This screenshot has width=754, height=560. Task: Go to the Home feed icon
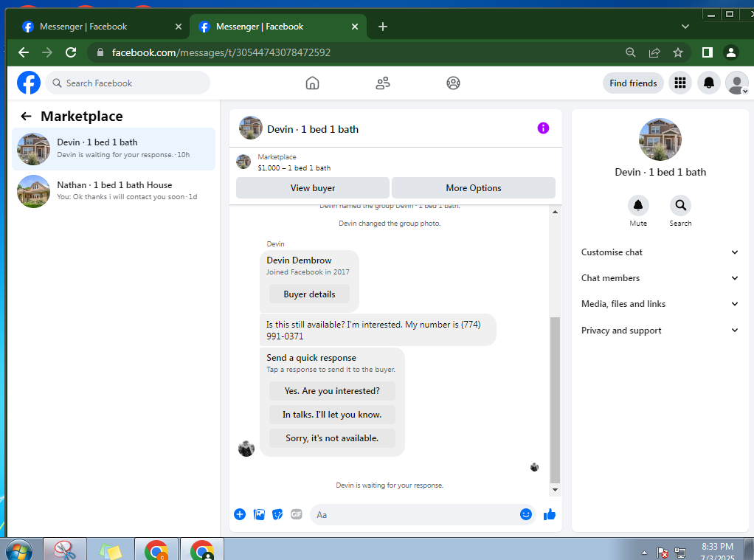point(312,83)
